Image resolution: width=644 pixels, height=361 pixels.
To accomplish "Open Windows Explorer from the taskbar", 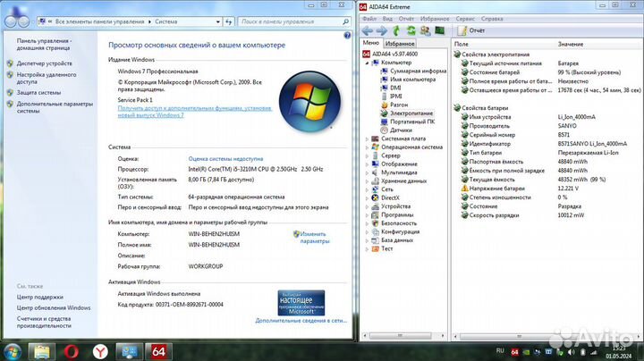I will click(41, 352).
